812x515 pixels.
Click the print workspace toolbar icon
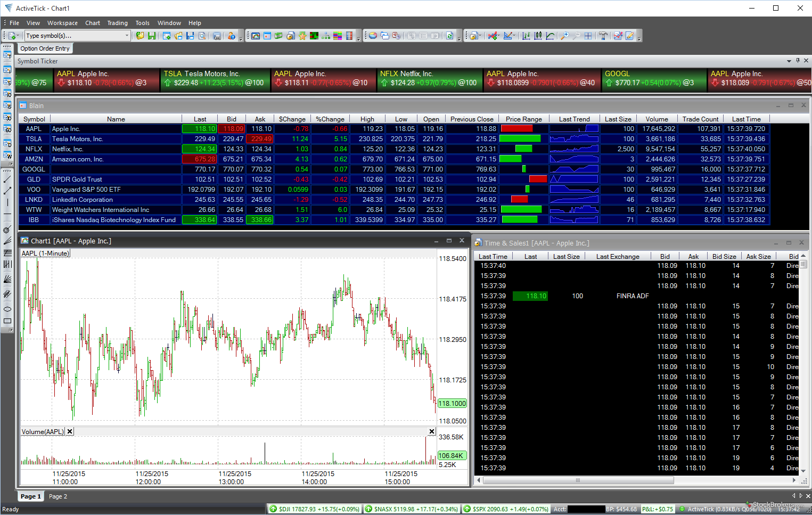(217, 36)
